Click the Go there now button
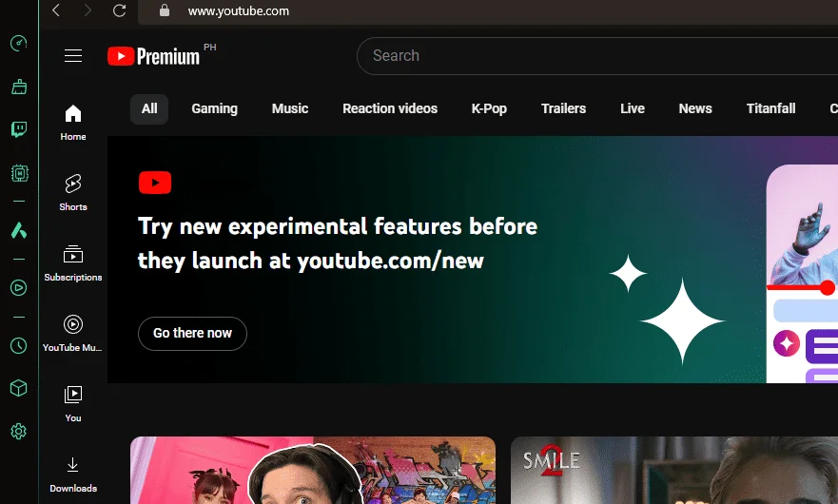 (192, 334)
